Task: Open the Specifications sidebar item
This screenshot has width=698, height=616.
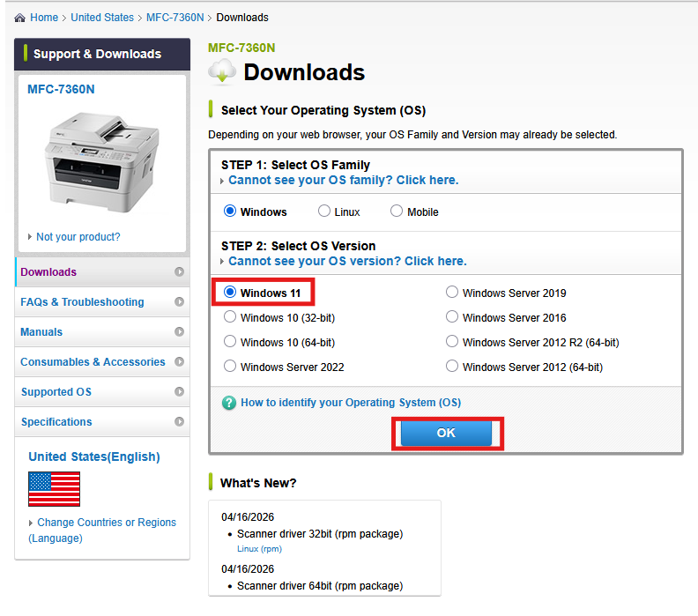Action: pos(102,421)
